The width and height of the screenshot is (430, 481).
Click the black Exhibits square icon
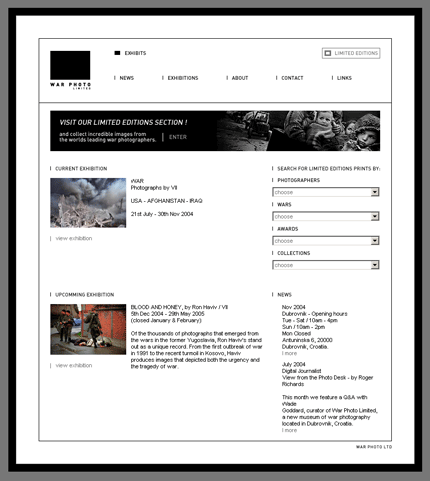click(x=117, y=53)
